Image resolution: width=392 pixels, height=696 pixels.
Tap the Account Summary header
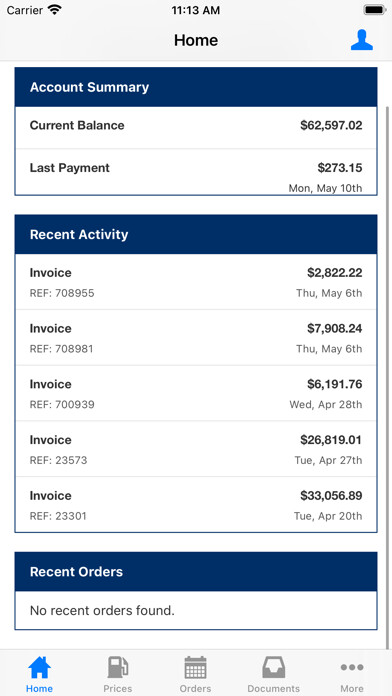[196, 87]
